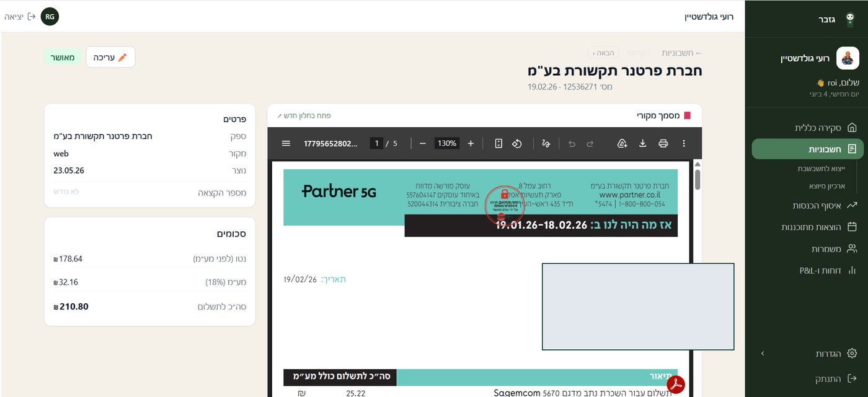
Task: Click the מאושר approved status badge
Action: pyautogui.click(x=62, y=57)
